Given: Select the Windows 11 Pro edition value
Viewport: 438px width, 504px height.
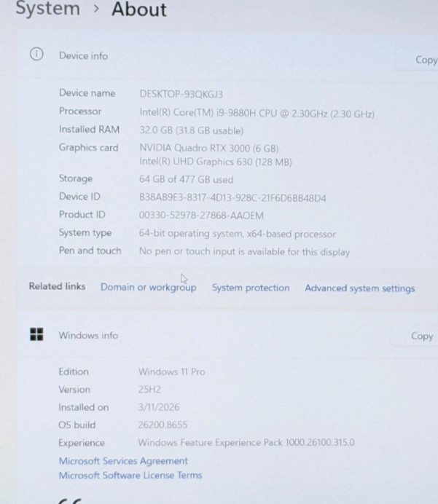Looking at the screenshot, I should (171, 371).
